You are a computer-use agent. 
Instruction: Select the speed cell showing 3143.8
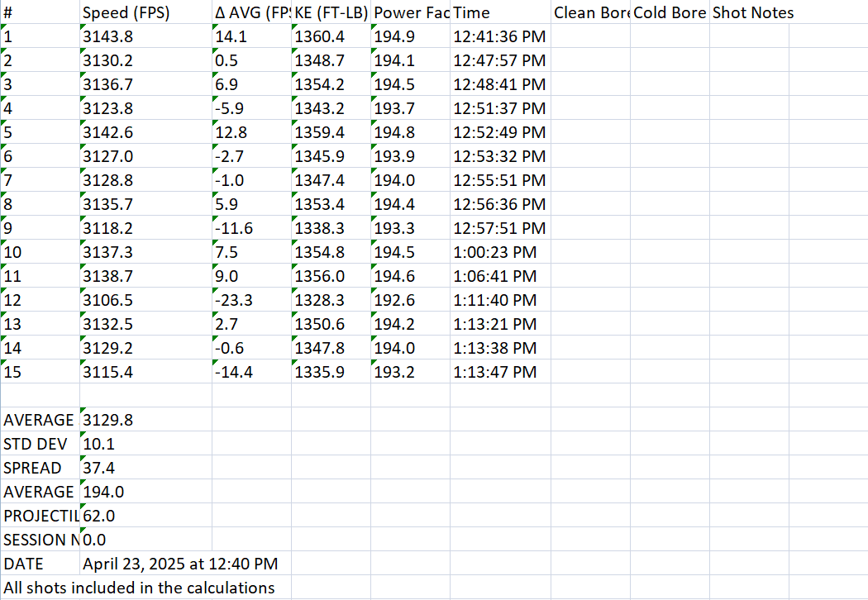pos(107,36)
